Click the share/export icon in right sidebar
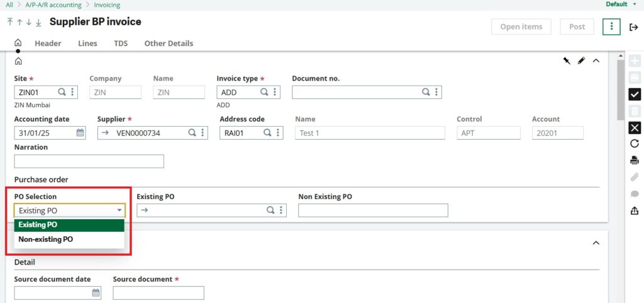The image size is (644, 303). [635, 210]
